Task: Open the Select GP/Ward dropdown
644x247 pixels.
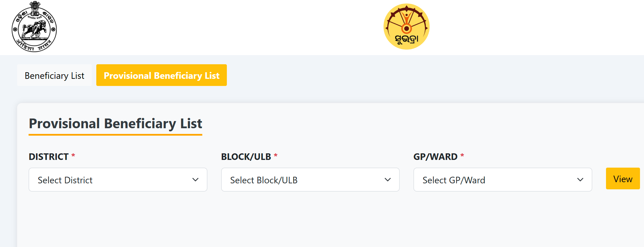Action: pyautogui.click(x=503, y=180)
